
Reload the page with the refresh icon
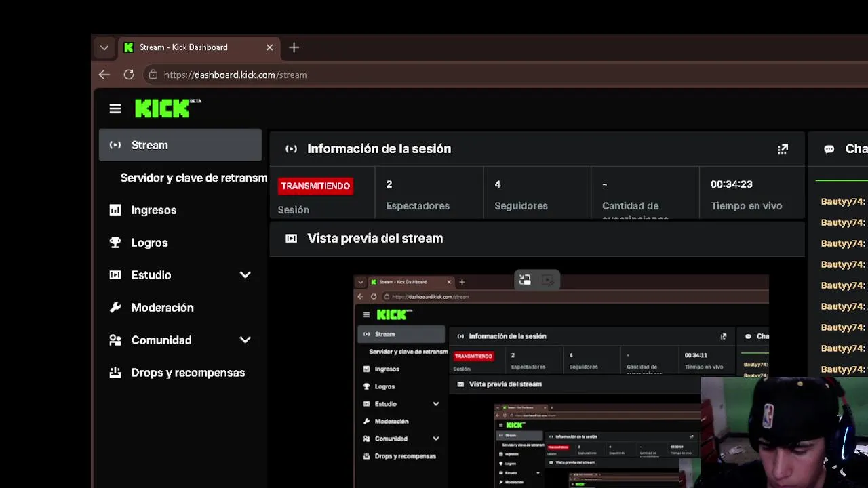click(x=128, y=75)
